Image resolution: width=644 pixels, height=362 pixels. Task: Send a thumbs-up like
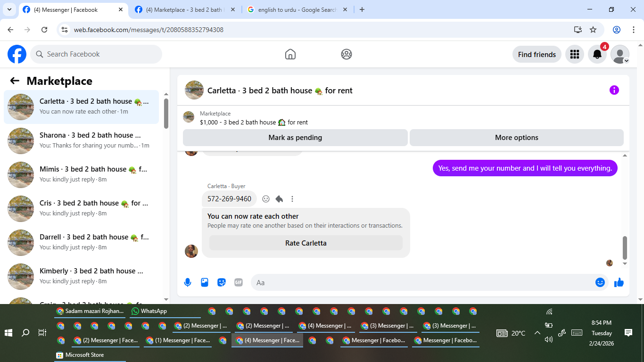click(619, 282)
